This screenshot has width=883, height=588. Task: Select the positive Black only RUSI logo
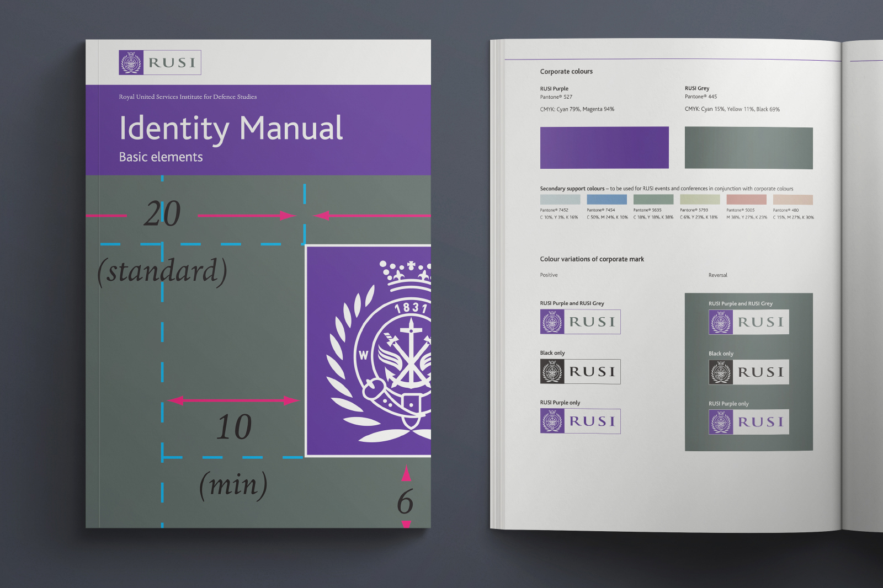click(x=580, y=371)
